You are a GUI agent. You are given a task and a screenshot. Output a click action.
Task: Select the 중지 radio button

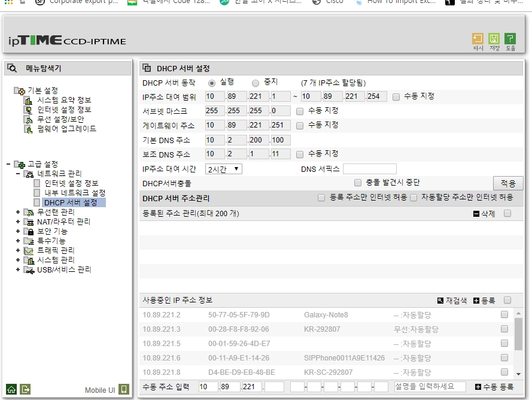[256, 83]
